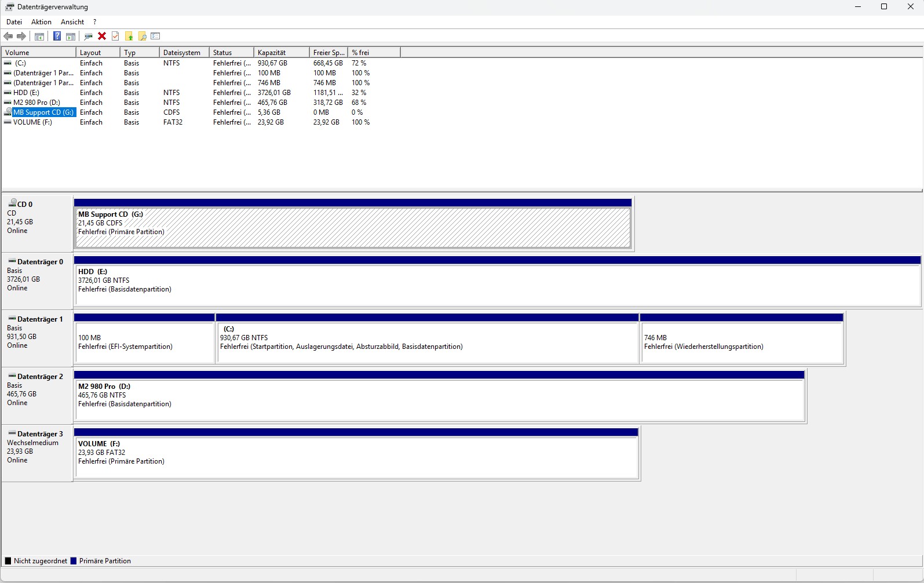Select the MB Support CD (G:) partition block

353,224
